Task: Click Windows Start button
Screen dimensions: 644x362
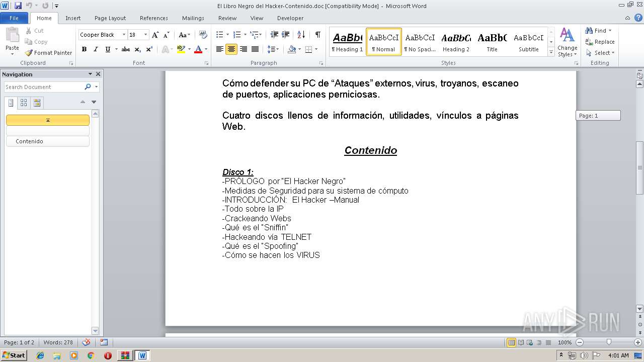Action: [x=14, y=355]
